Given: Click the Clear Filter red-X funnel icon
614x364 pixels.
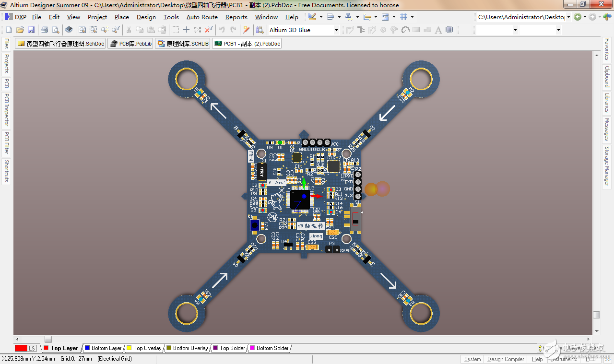Looking at the screenshot, I should pyautogui.click(x=209, y=30).
